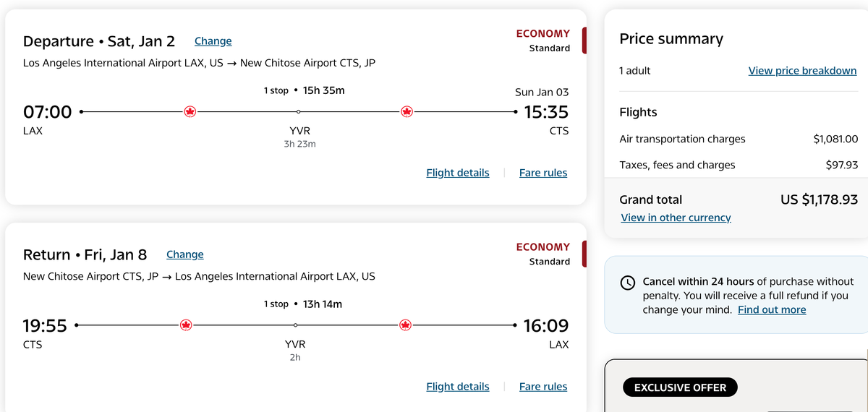868x412 pixels.
Task: Open Flight details for return flight
Action: (x=457, y=387)
